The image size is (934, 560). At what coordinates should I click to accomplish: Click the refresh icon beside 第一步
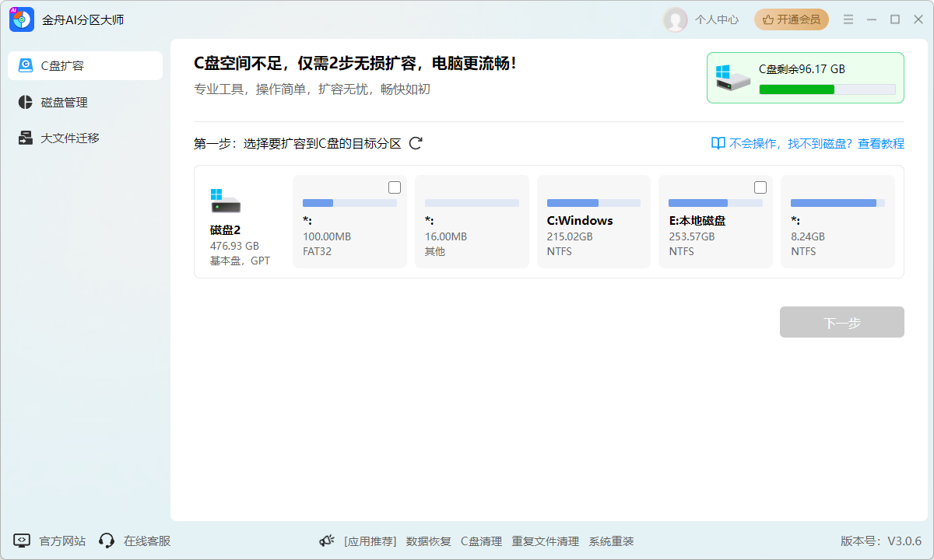(416, 143)
